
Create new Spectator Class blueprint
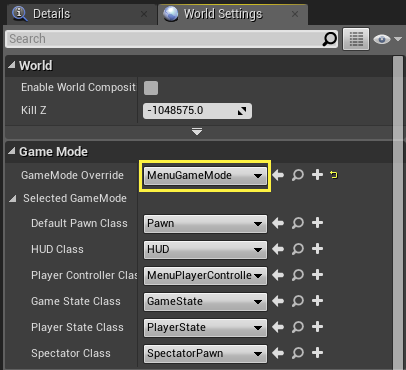coord(317,353)
